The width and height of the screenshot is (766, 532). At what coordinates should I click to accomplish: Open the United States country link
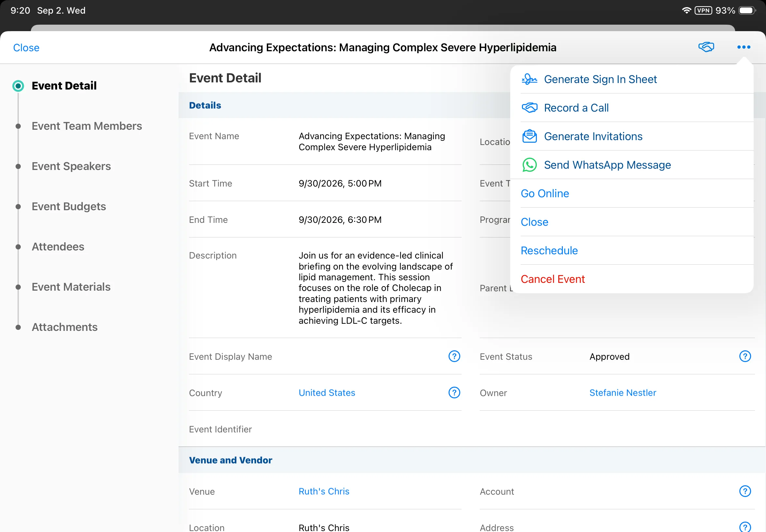[327, 393]
